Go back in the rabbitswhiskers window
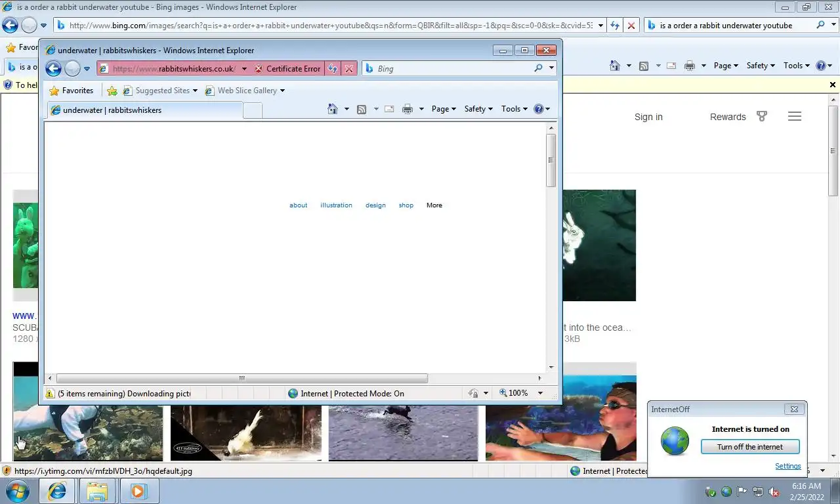 54,68
